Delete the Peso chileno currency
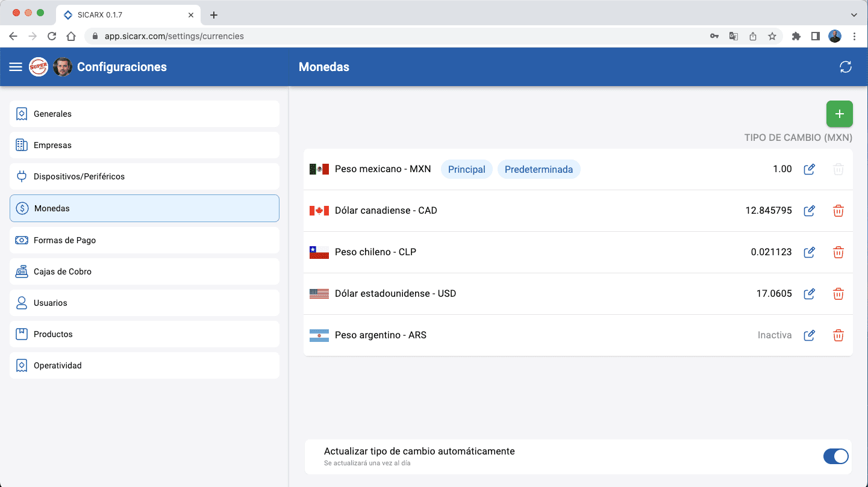Screen dimensions: 868x487 pyautogui.click(x=838, y=252)
